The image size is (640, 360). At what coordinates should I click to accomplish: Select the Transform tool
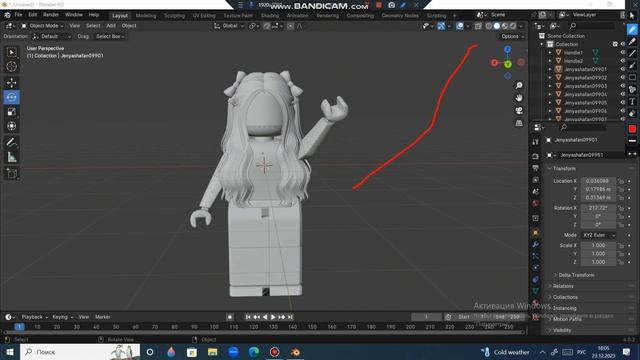[11, 126]
